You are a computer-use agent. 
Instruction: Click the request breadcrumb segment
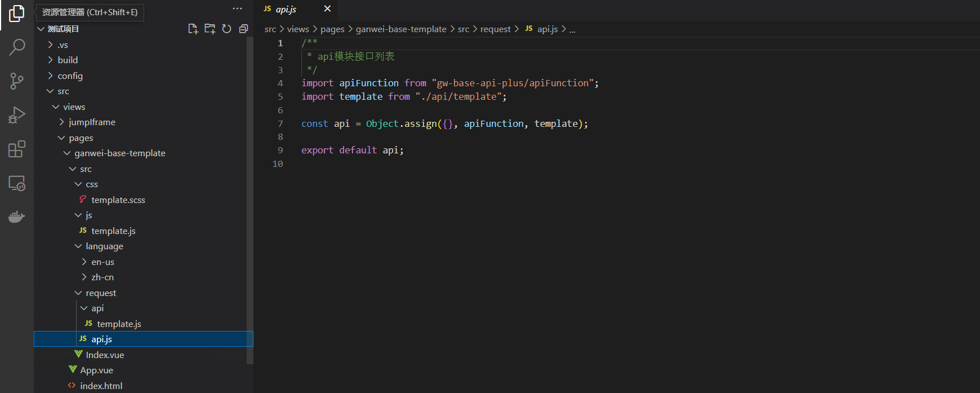tap(495, 29)
